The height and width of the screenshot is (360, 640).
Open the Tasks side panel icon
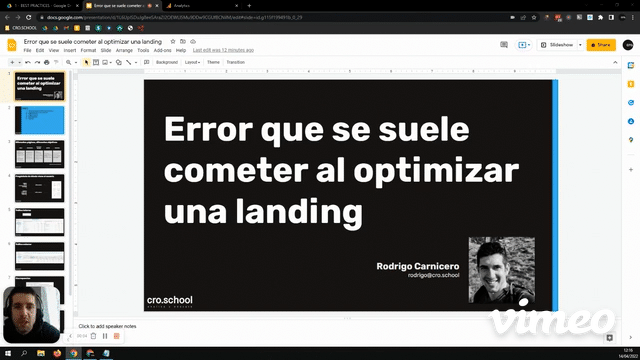tap(631, 102)
